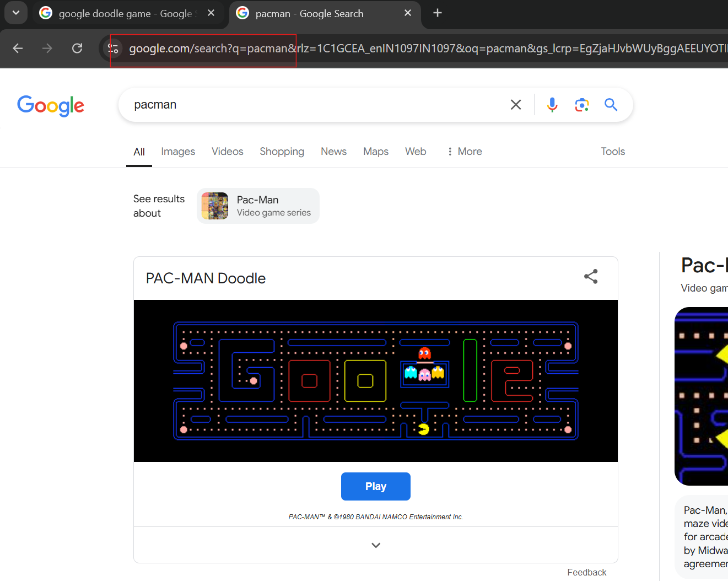728x581 pixels.
Task: Open the Pac-Man Video game series chip
Action: (x=258, y=206)
